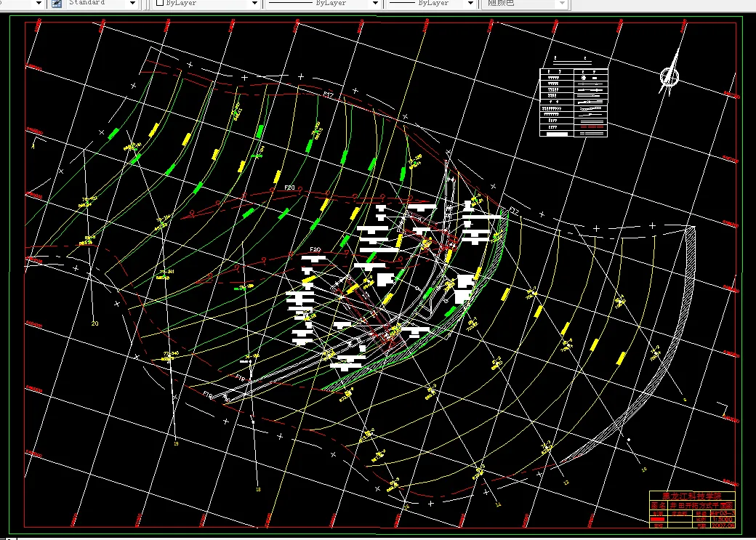The height and width of the screenshot is (540, 756).
Task: Select the date 2007.06 in title block
Action: pyautogui.click(x=723, y=525)
